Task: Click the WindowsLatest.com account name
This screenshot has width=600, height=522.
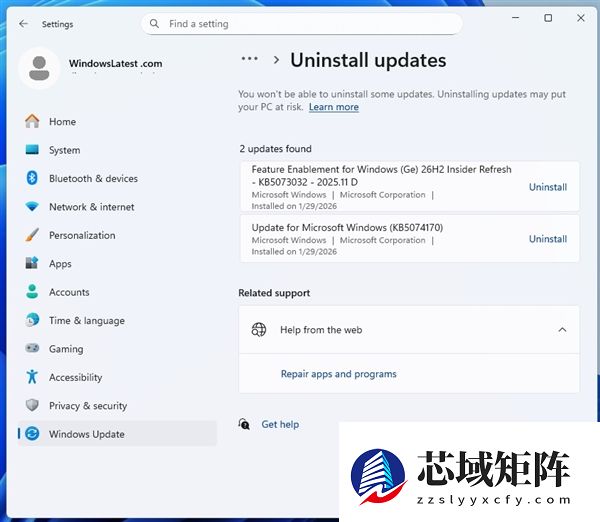Action: tap(116, 63)
